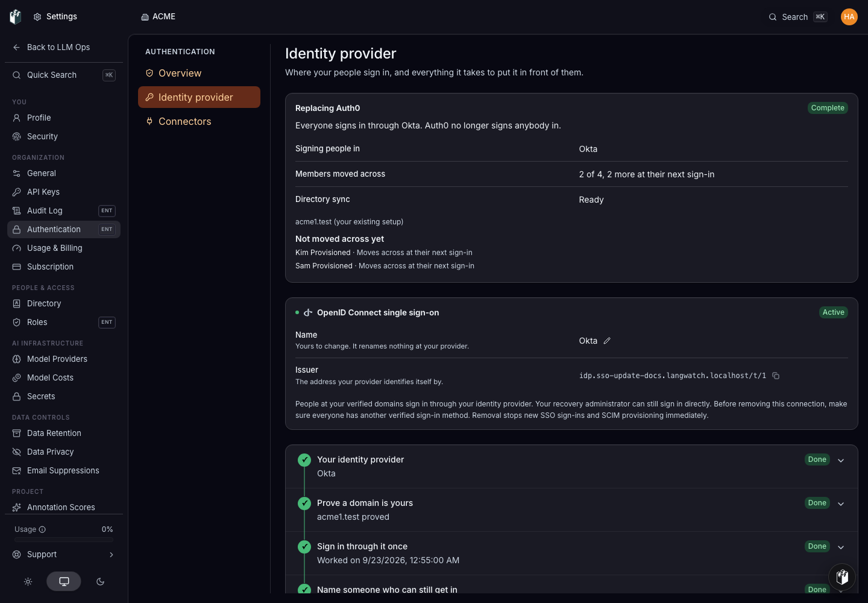868x603 pixels.
Task: Click the Roles shield icon
Action: point(17,322)
